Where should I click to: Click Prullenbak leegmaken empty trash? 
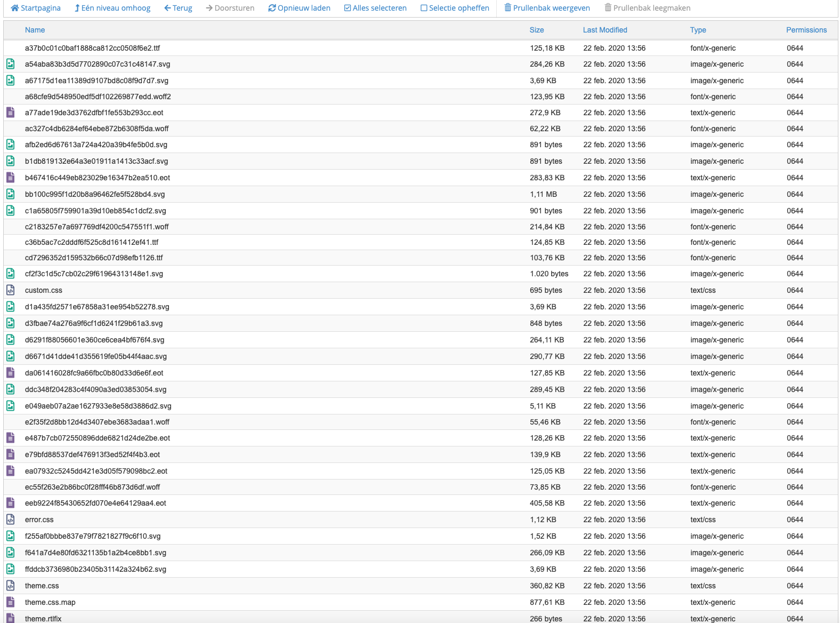[648, 8]
